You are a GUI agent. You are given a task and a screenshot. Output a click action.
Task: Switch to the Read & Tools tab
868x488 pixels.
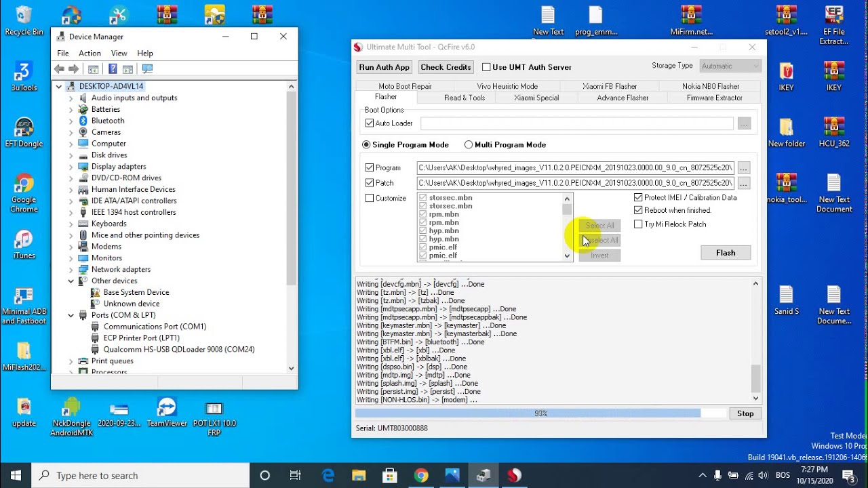(465, 98)
